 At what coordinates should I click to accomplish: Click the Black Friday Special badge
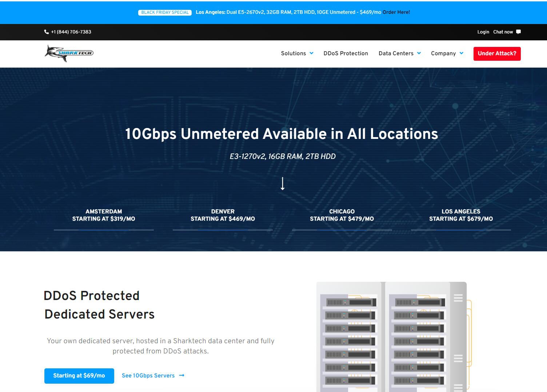[x=165, y=12]
